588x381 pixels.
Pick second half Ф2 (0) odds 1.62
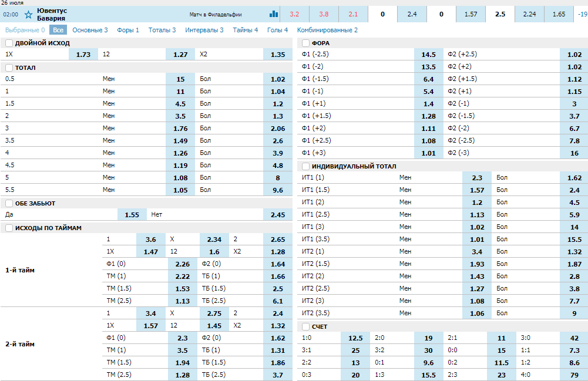click(x=278, y=338)
